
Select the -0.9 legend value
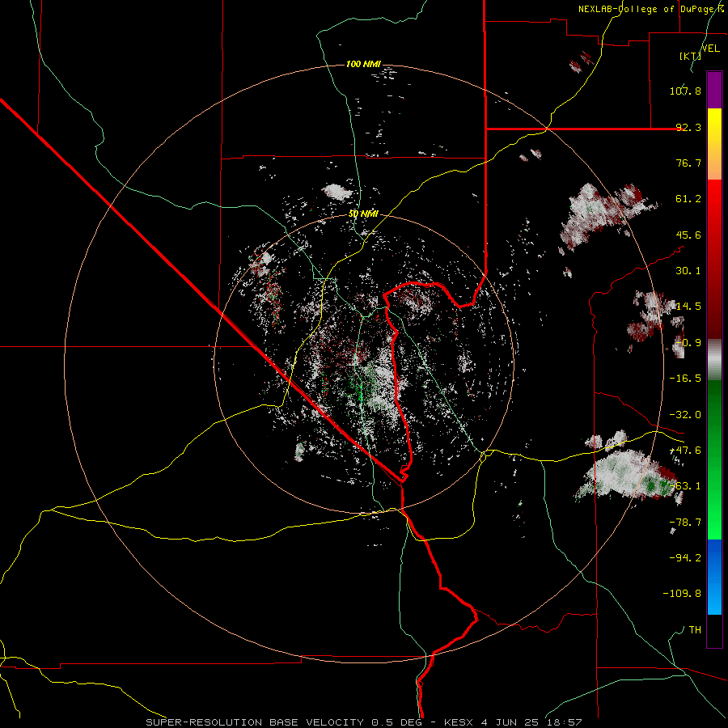687,343
